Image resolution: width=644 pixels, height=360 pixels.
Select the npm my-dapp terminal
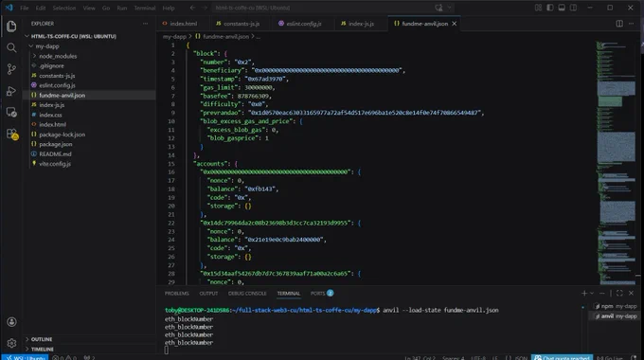pos(616,306)
